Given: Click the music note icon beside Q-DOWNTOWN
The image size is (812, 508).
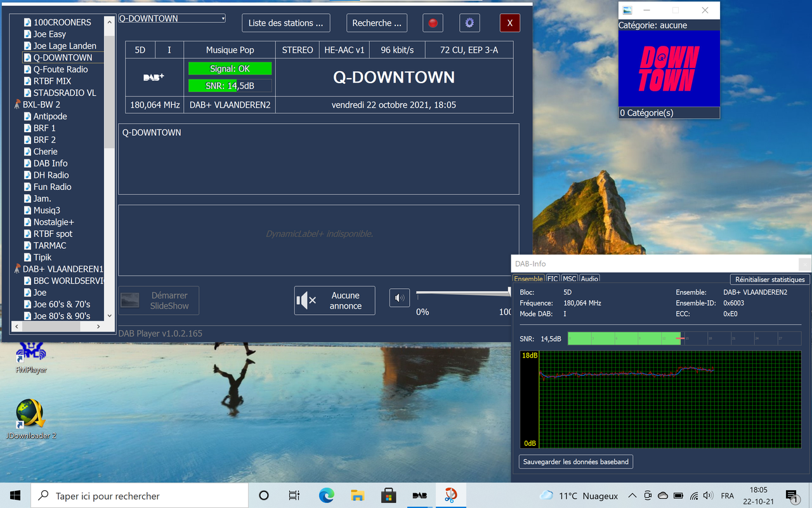Looking at the screenshot, I should [28, 57].
